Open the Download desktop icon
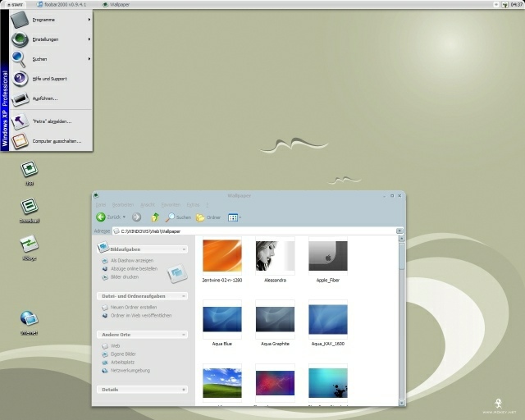Screen dimensions: 525x420 [x=30, y=210]
